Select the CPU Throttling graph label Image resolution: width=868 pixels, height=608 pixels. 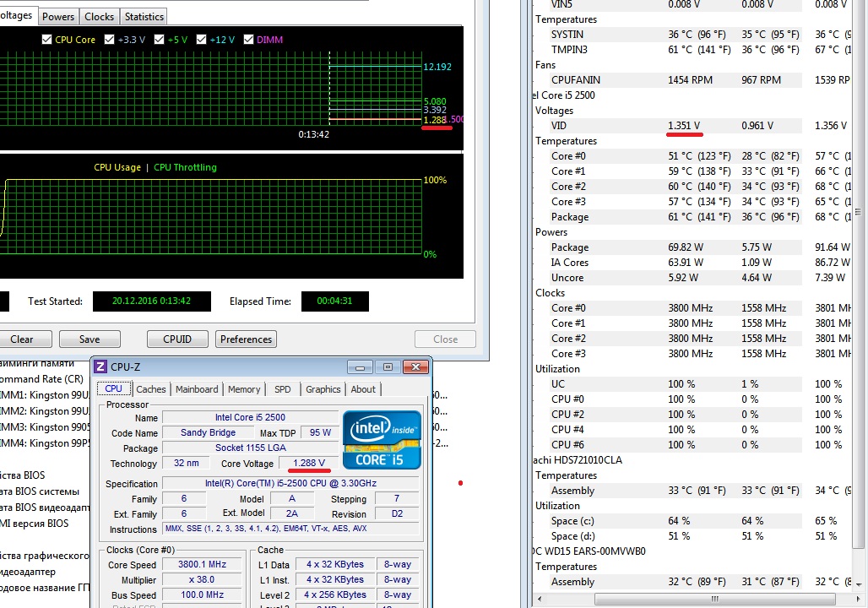click(185, 167)
